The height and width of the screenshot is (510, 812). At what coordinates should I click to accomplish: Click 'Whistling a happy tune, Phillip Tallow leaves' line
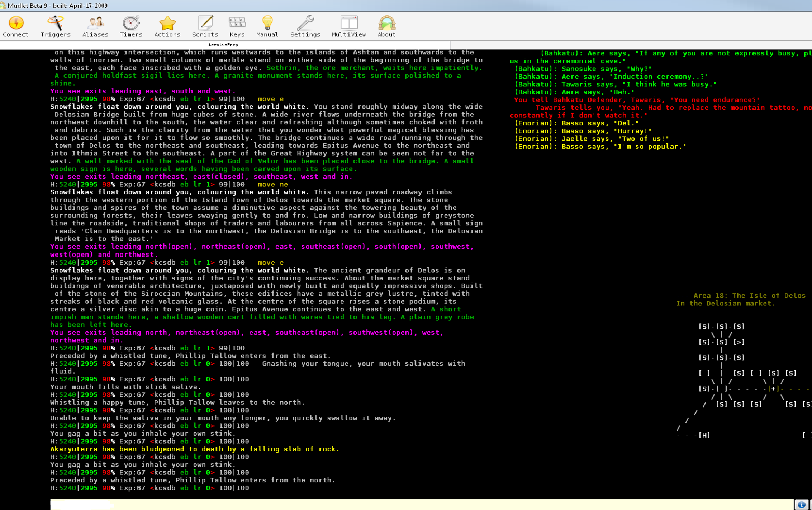click(x=178, y=403)
